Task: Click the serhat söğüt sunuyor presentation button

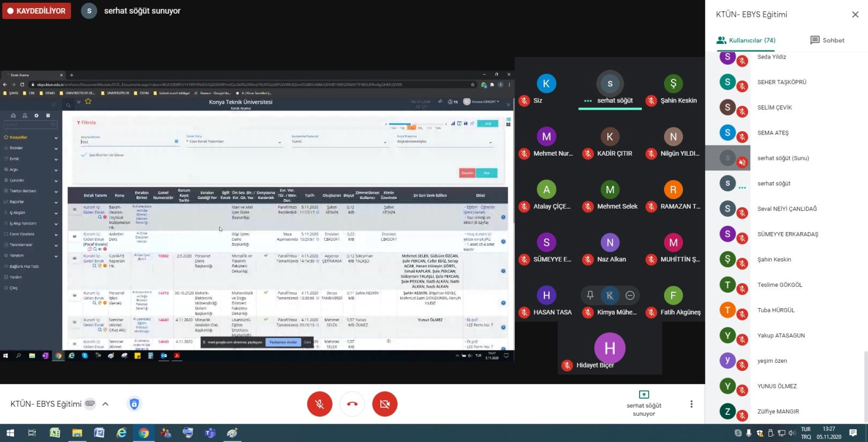Action: point(644,403)
